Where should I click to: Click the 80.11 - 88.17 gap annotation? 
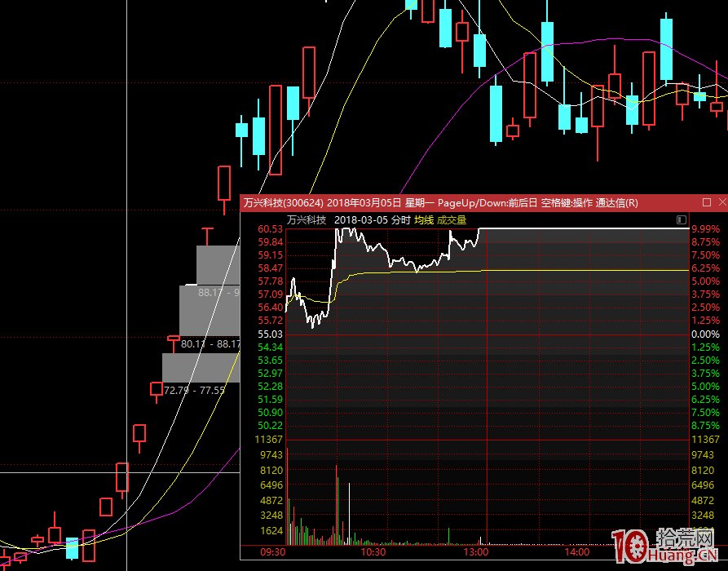[x=211, y=344]
